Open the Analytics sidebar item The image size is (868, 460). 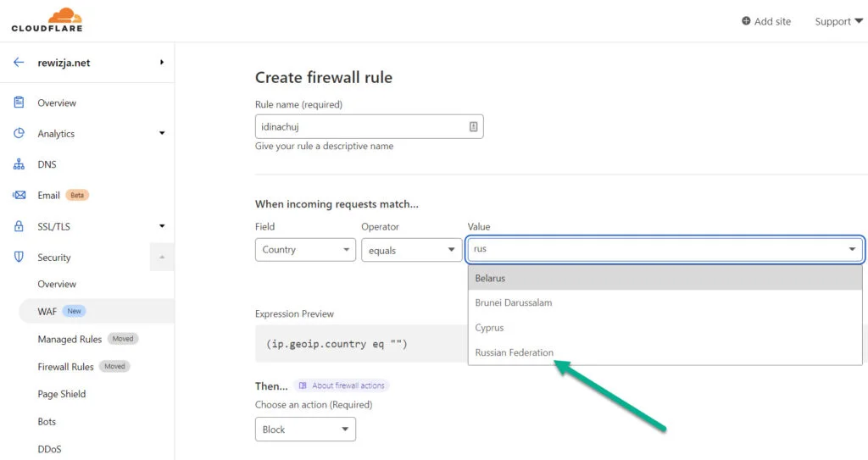[56, 134]
